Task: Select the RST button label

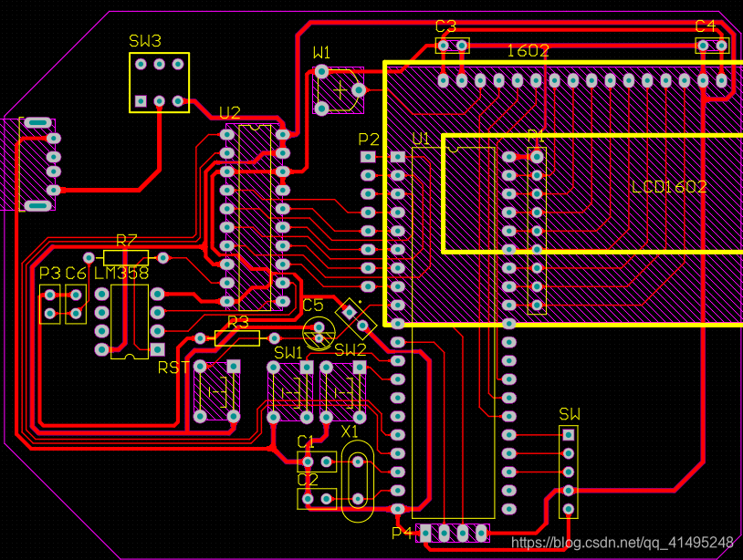Action: tap(174, 368)
